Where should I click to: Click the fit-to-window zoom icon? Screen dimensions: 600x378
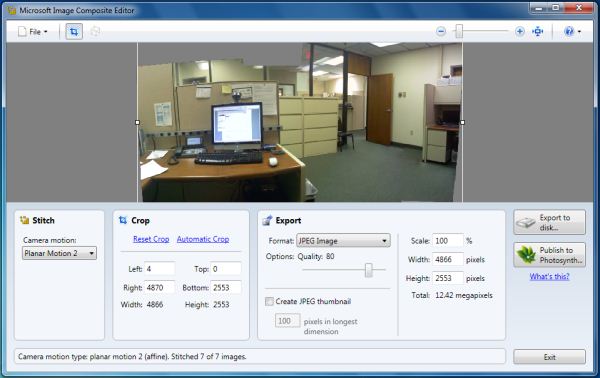538,31
